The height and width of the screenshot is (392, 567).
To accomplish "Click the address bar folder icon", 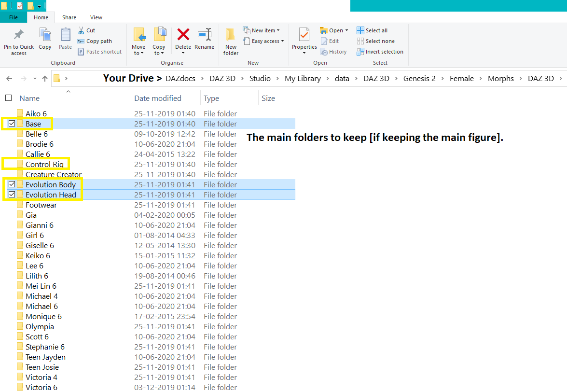I will click(57, 79).
